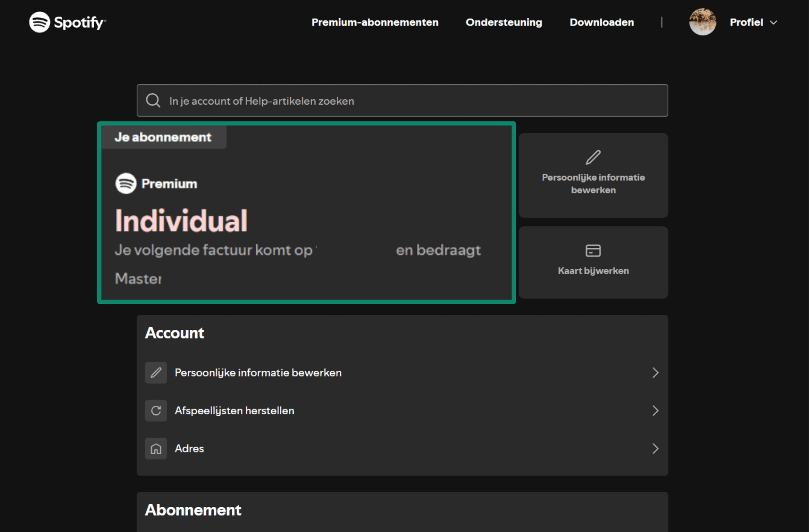This screenshot has height=532, width=809.
Task: Open search by clicking the magnifier icon
Action: tap(153, 101)
